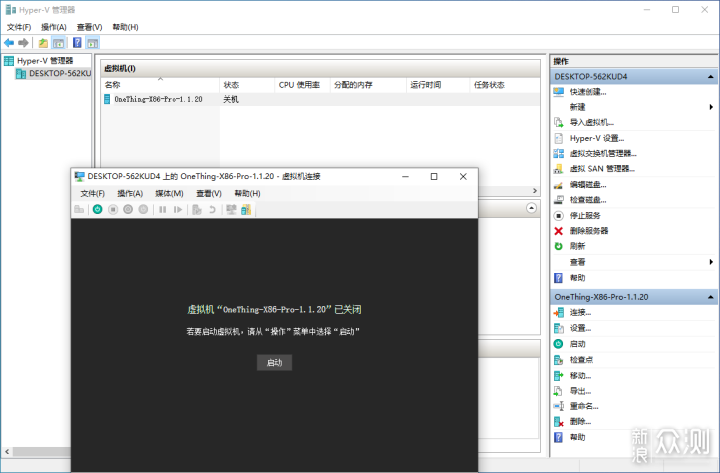Open File menu in VM connection window

point(92,193)
